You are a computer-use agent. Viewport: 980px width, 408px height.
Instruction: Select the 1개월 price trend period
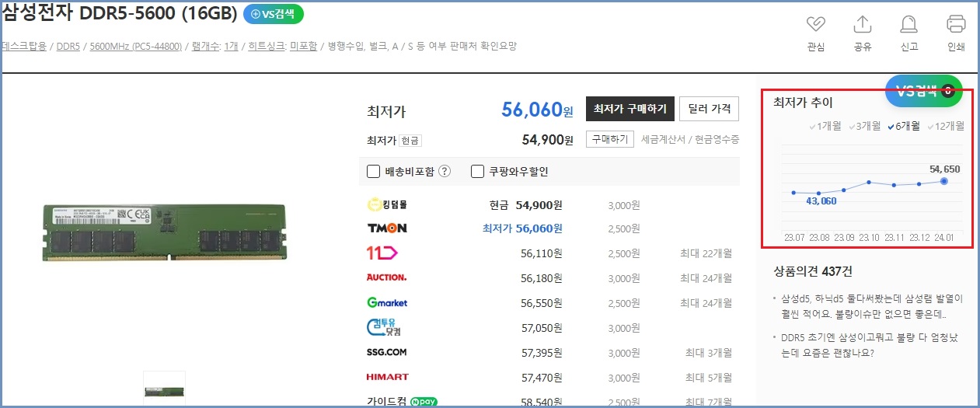pos(825,126)
